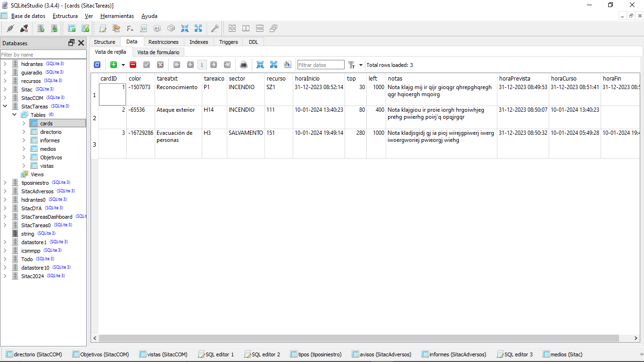Open the insert row dropdown arrow
This screenshot has height=362, width=644.
123,65
